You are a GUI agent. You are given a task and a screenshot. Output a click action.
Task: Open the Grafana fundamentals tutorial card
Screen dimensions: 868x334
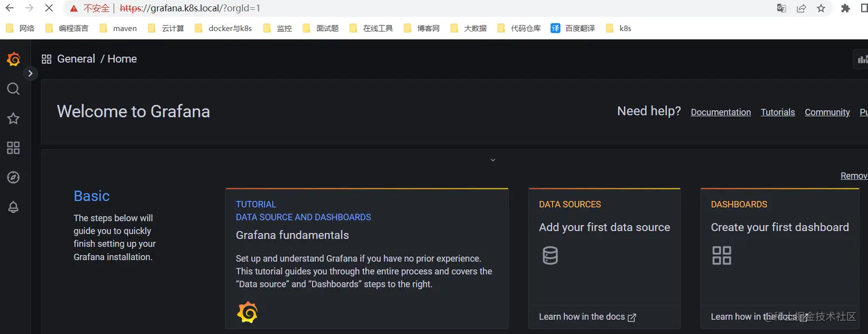[x=367, y=259]
